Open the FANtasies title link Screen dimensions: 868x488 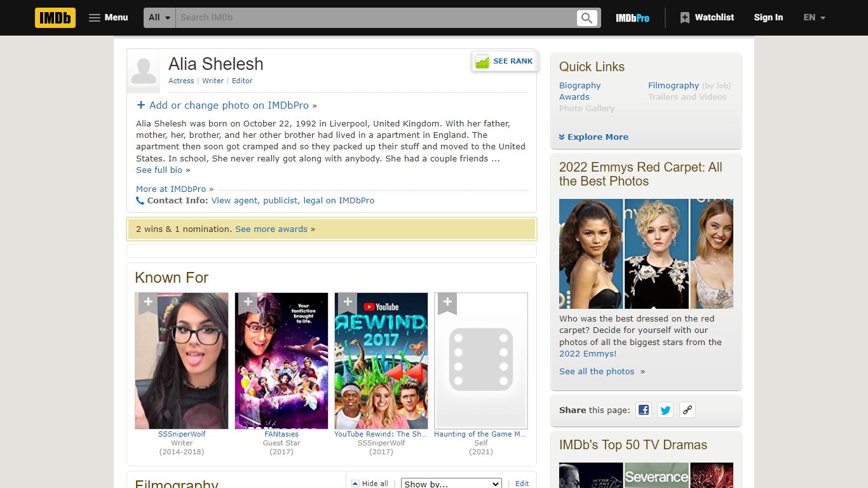(281, 435)
